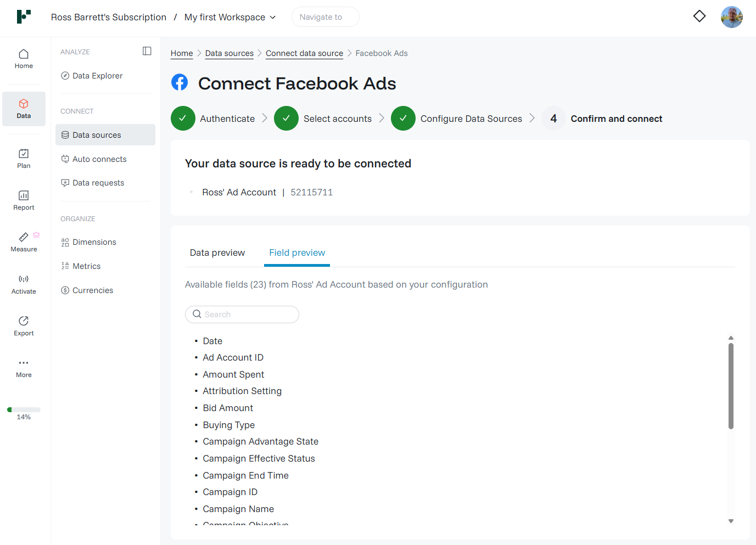Collapse the side panel icon

click(147, 51)
